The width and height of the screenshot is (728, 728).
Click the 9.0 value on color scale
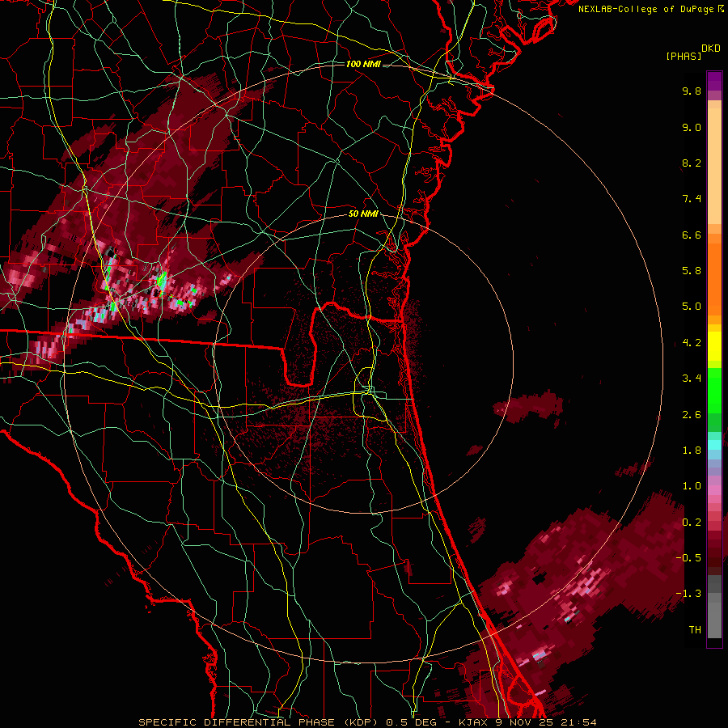pos(692,127)
